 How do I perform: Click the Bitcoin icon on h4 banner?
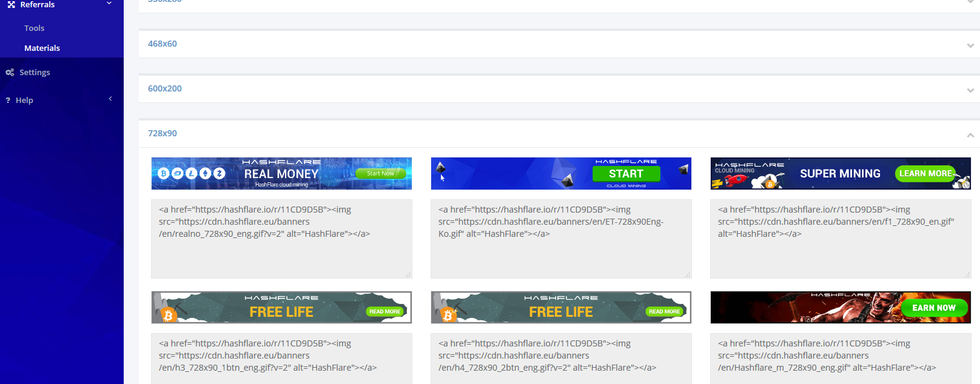click(448, 315)
